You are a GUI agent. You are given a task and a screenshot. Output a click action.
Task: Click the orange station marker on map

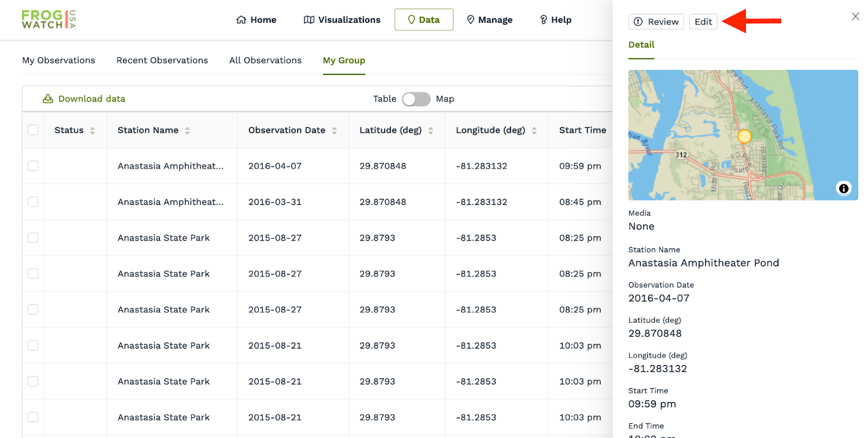744,137
